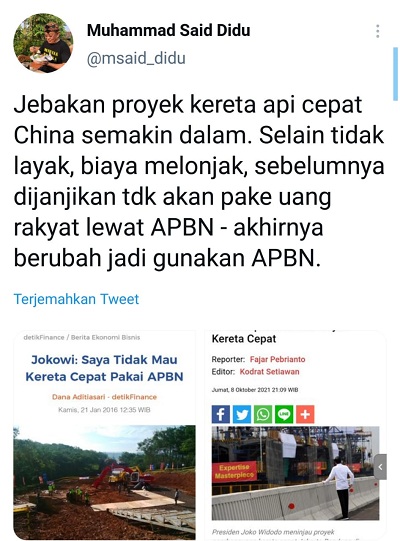Share article via WhatsApp icon
Image resolution: width=400 pixels, height=541 pixels.
coord(263,414)
